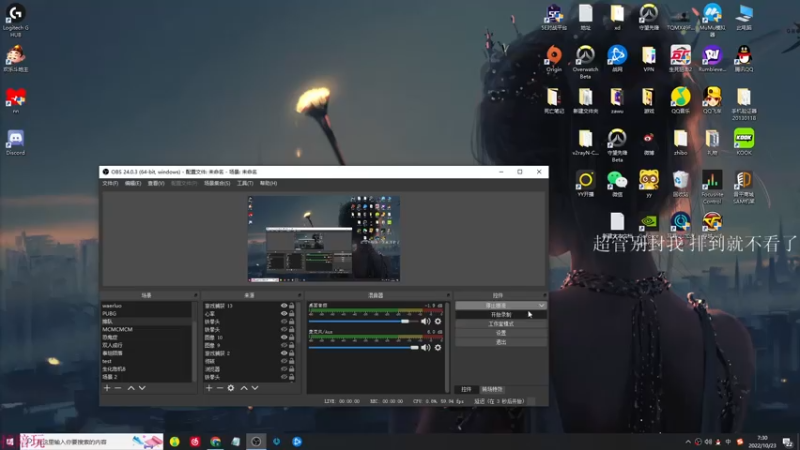Switch to 转场特效 tab
Image resolution: width=800 pixels, height=450 pixels.
[492, 389]
